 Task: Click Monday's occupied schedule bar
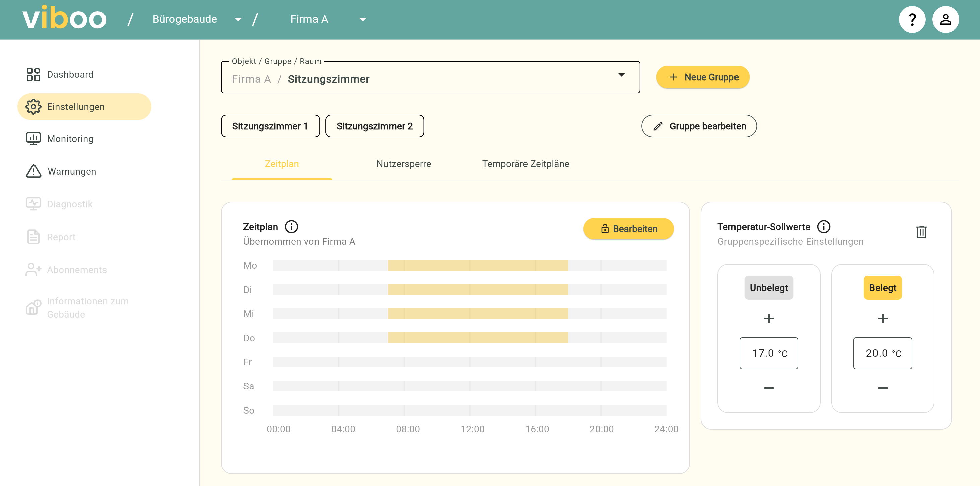click(x=478, y=265)
